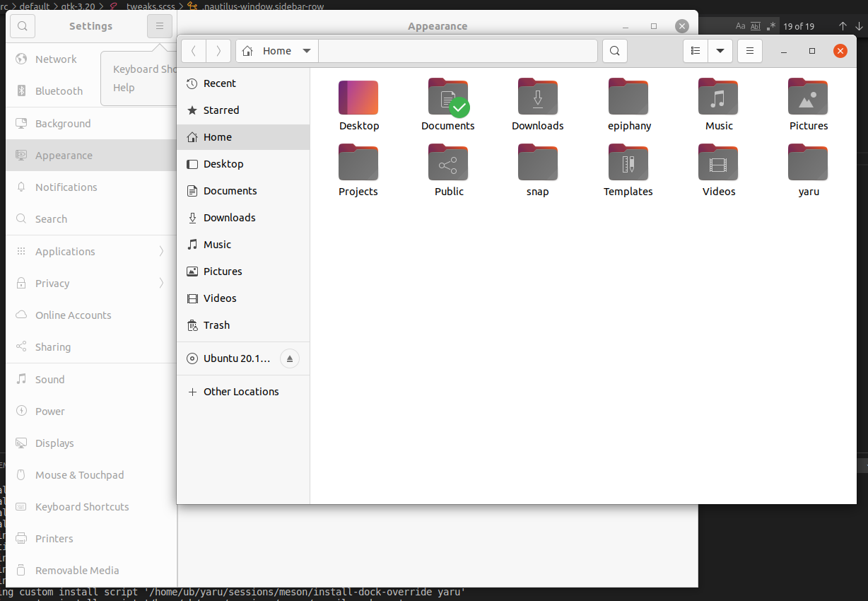Image resolution: width=868 pixels, height=601 pixels.
Task: Toggle Match Case in editor find bar
Action: pos(741,26)
